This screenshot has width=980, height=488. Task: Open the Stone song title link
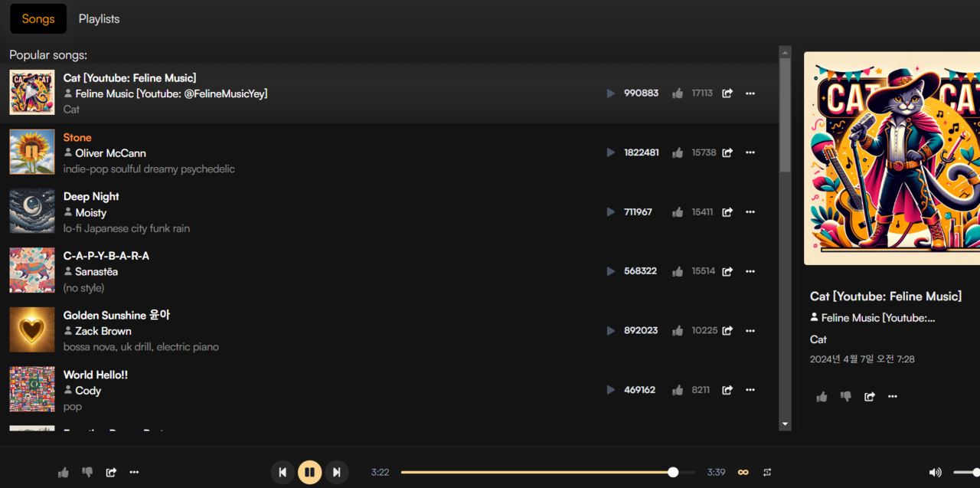(77, 138)
